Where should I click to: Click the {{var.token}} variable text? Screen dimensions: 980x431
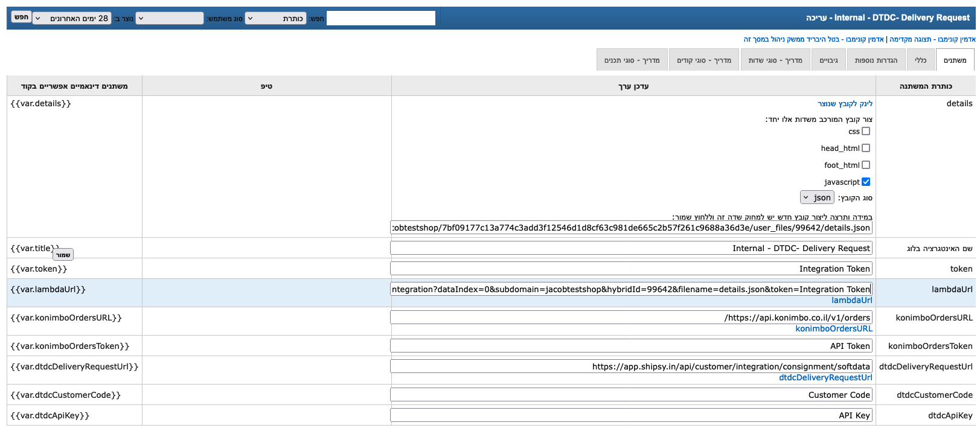(39, 269)
